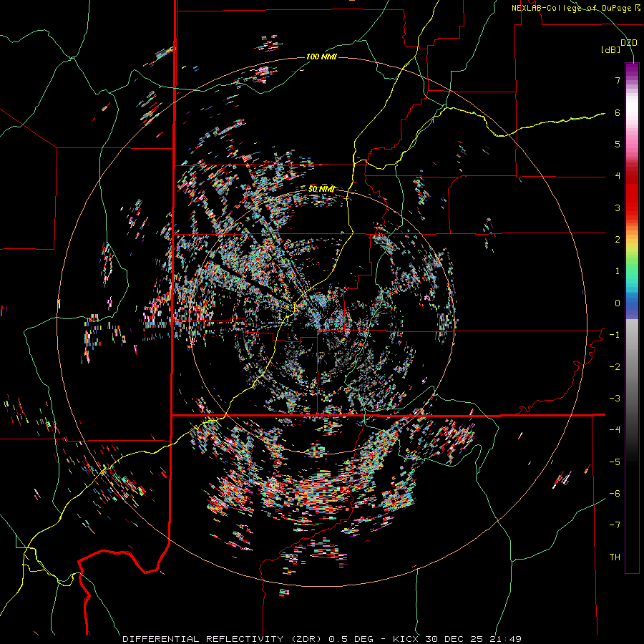Click the -5 tick label on color scale

[615, 462]
